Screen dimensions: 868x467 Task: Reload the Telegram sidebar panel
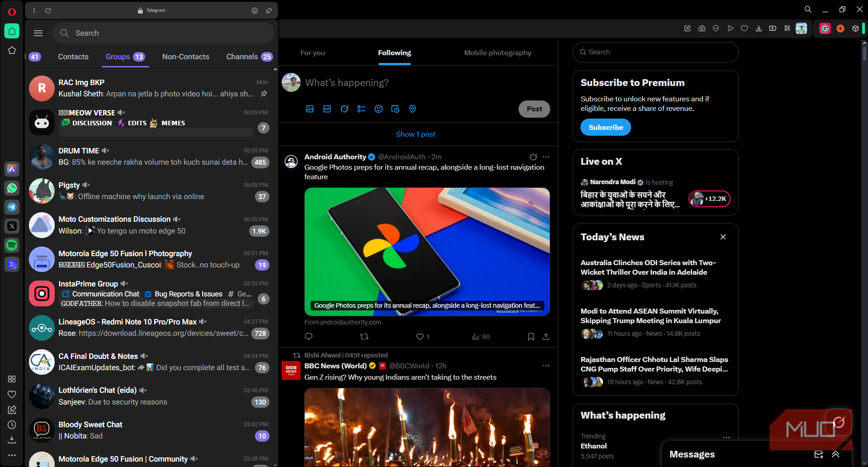pos(48,10)
